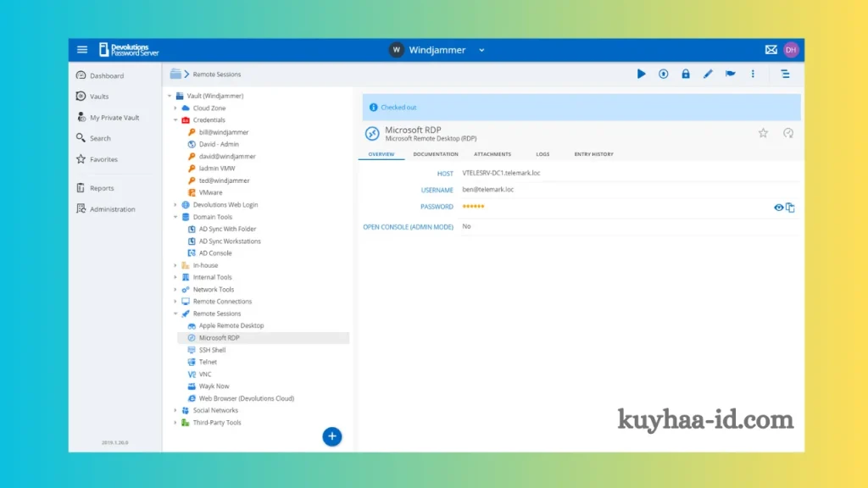Select VNC entry
This screenshot has width=868, height=488.
coord(205,374)
